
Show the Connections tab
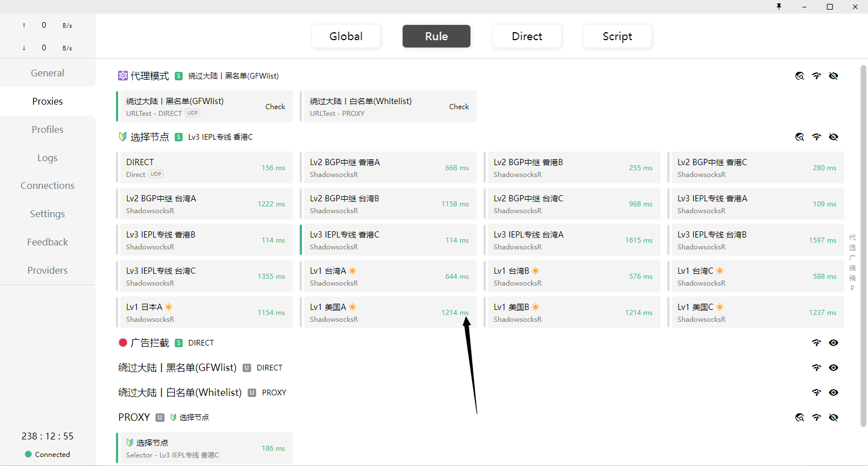point(47,185)
